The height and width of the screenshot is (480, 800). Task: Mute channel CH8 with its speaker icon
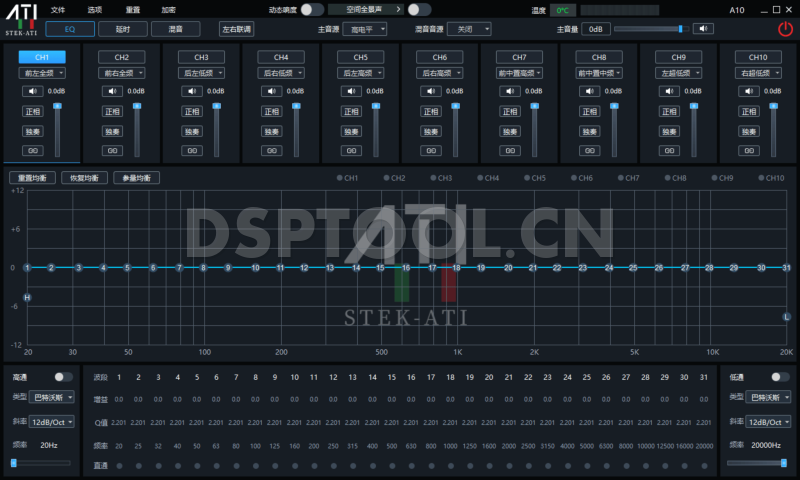point(589,91)
